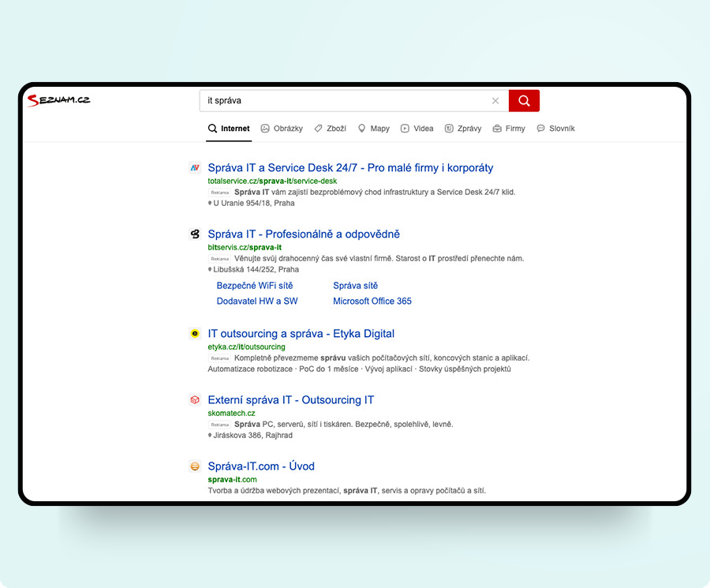Click the 'U Uranie 954/18, Praha' address
The image size is (710, 588).
[252, 204]
